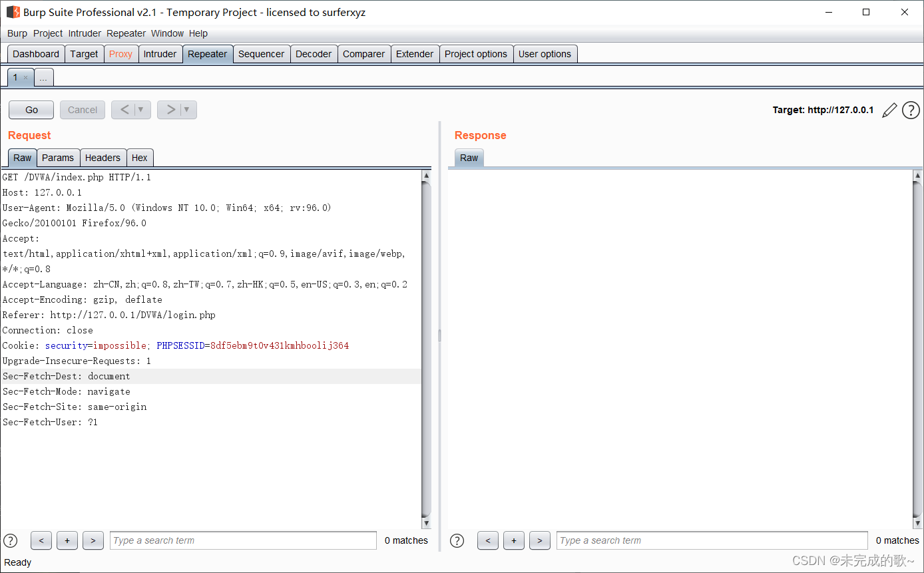Viewport: 924px width, 573px height.
Task: Open the Repeater menu
Action: 126,33
